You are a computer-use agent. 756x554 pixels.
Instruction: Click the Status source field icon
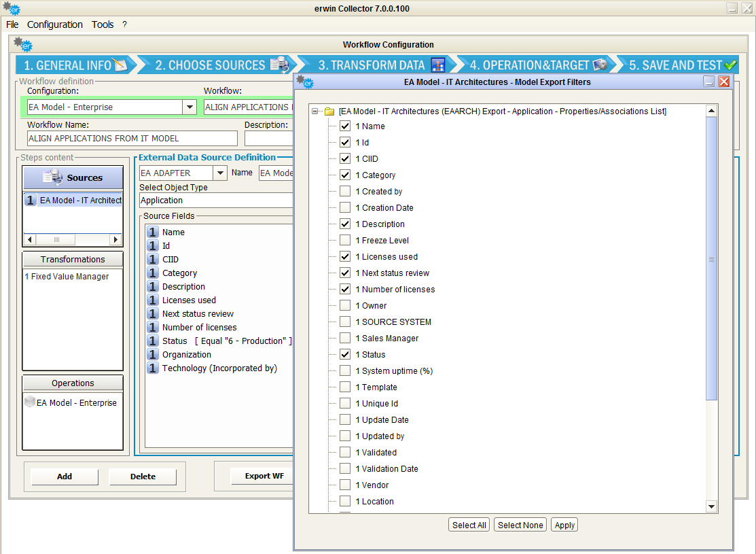(x=153, y=341)
